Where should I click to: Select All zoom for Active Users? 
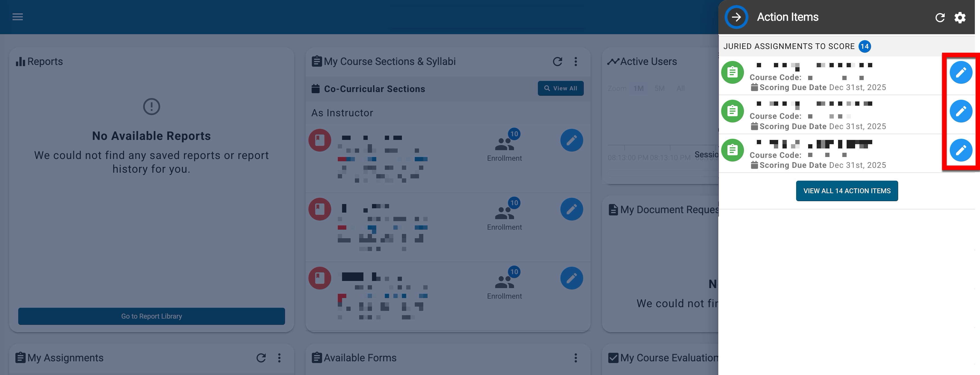point(680,89)
